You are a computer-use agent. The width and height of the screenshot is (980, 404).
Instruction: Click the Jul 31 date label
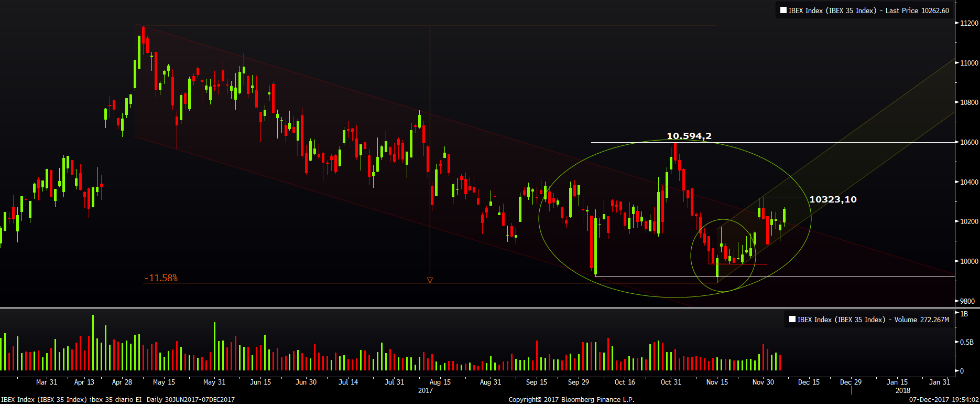coord(395,382)
